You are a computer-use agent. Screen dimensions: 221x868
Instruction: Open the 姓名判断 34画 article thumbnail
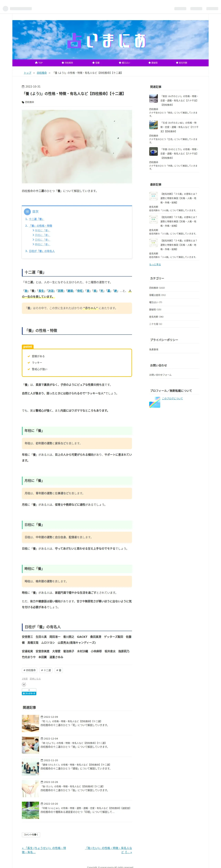[153, 243]
